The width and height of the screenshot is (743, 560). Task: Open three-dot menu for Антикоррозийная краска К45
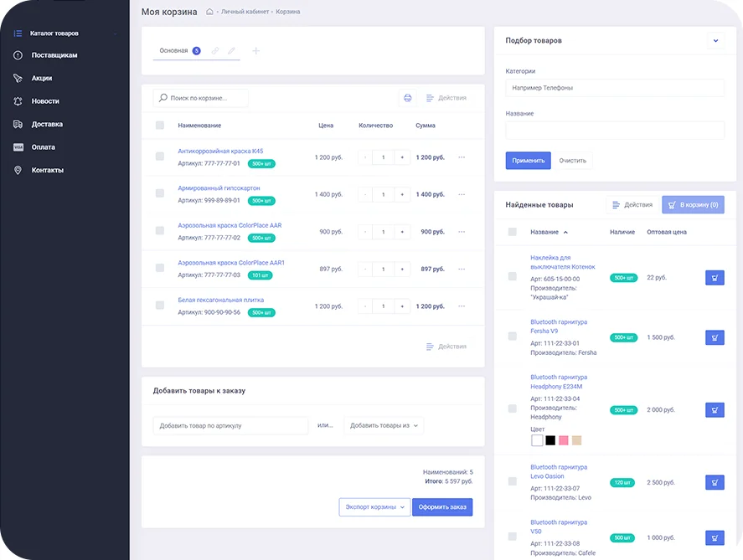coord(462,157)
